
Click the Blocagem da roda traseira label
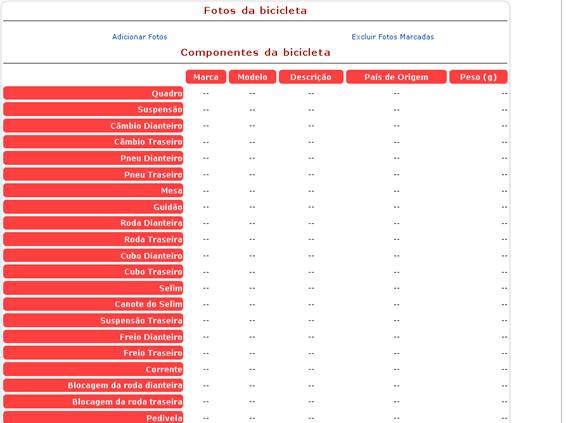point(93,402)
